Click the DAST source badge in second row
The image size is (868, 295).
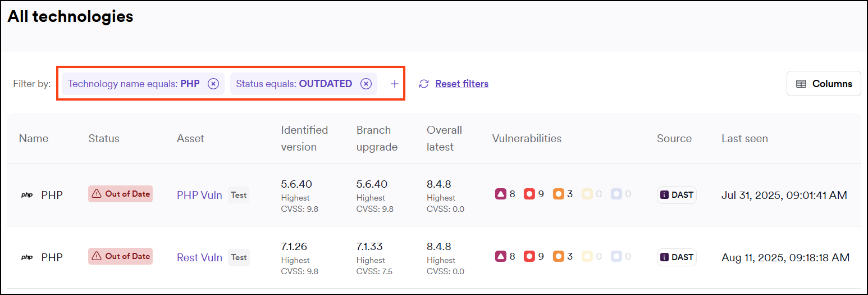(677, 257)
